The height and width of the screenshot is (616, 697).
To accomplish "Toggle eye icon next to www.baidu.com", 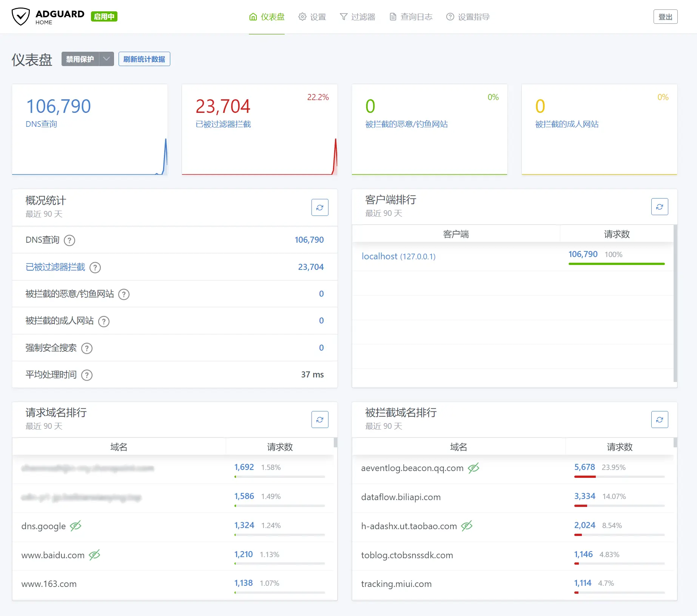I will pos(94,555).
